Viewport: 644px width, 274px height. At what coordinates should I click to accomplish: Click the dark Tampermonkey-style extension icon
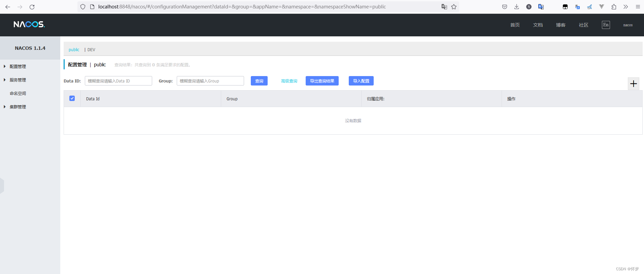565,7
